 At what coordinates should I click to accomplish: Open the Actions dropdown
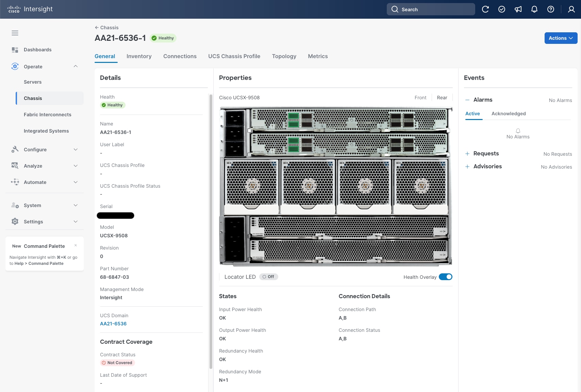pyautogui.click(x=560, y=38)
